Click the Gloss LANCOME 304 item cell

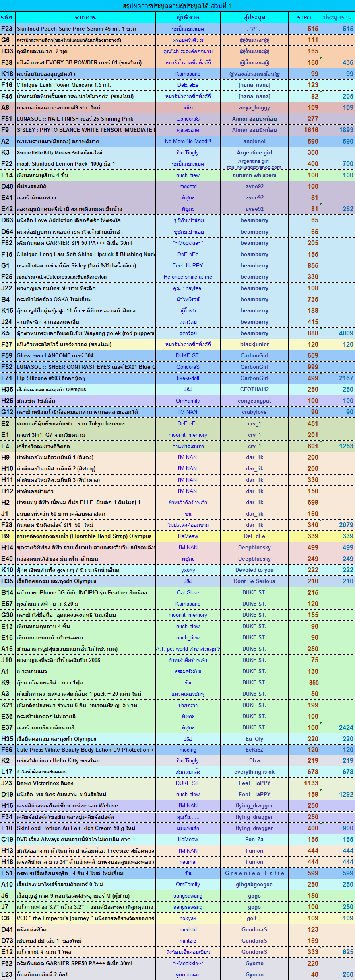(x=85, y=355)
